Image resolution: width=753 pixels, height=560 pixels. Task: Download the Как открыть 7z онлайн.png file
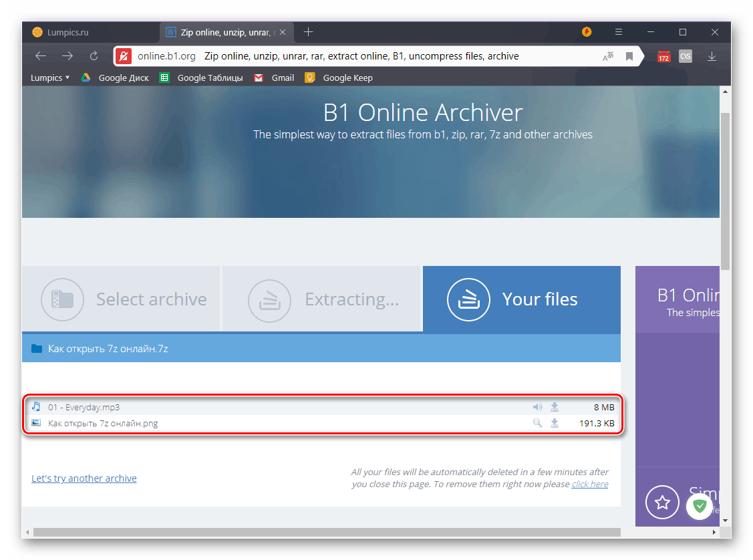tap(554, 422)
